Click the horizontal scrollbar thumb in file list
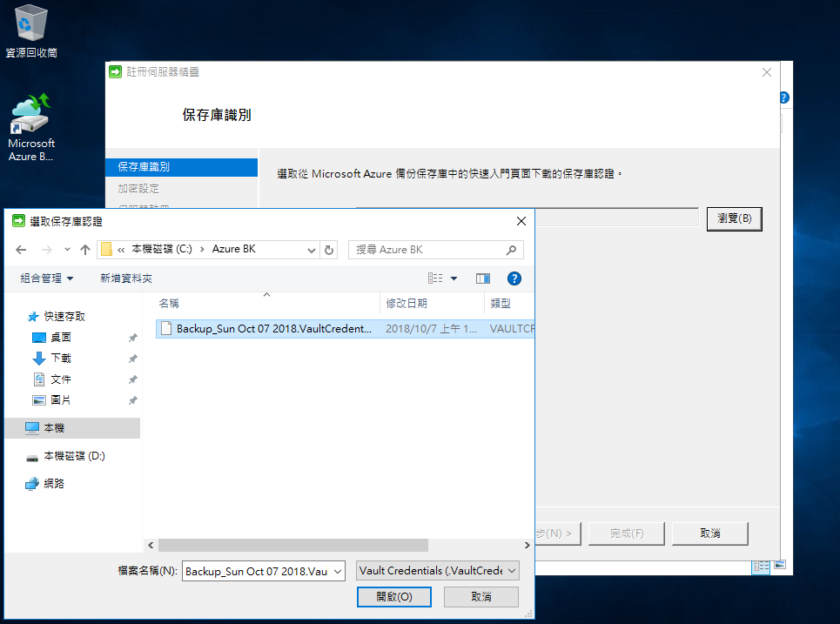The height and width of the screenshot is (624, 840). pos(293,546)
